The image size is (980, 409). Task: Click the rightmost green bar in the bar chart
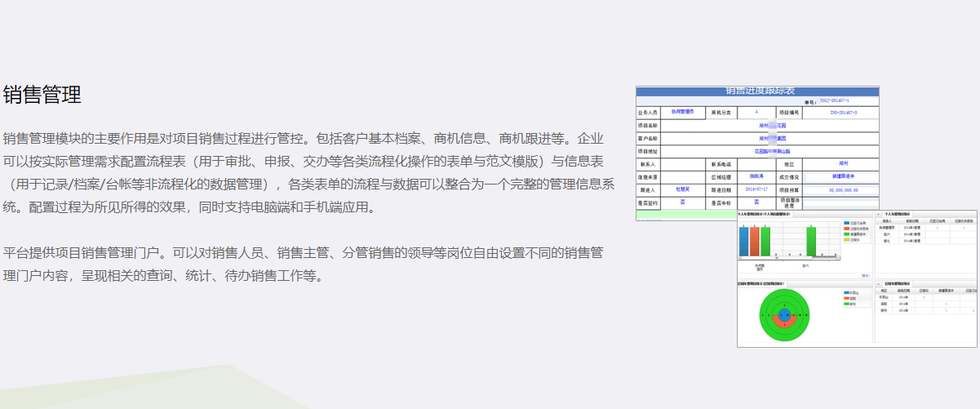coord(811,241)
